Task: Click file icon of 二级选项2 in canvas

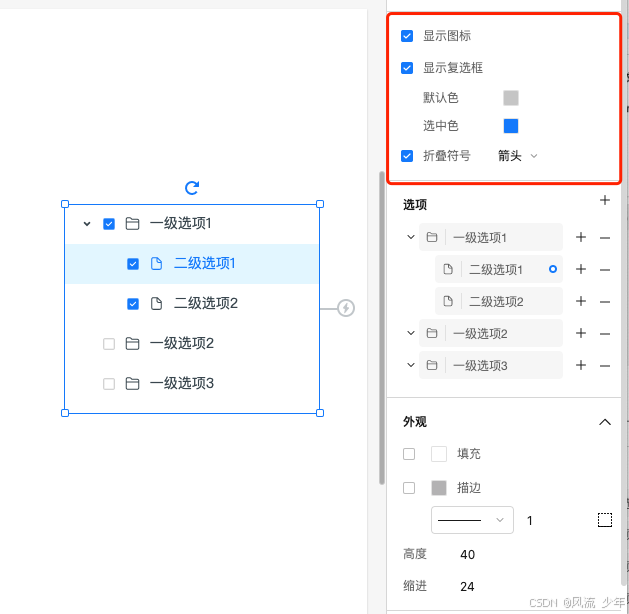Action: pos(156,304)
